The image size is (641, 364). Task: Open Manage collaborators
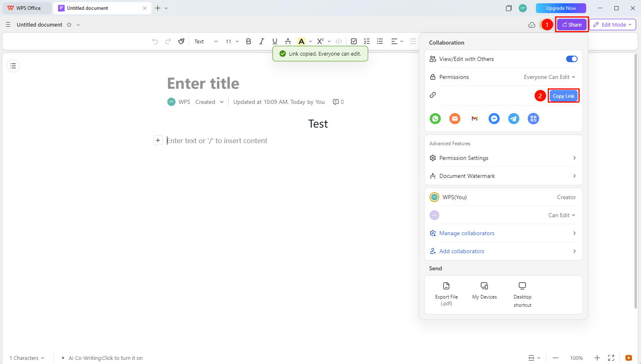coord(503,233)
